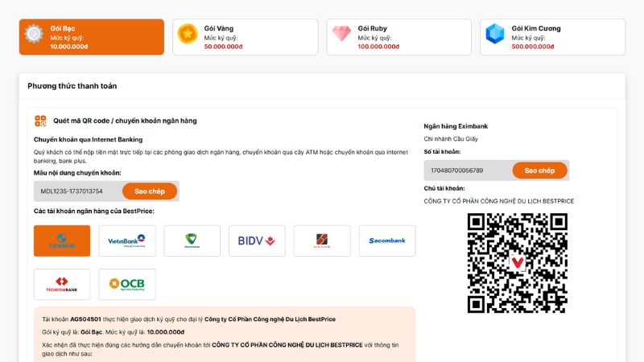
Task: Select the Gói Kim Cương package card
Action: tap(552, 37)
